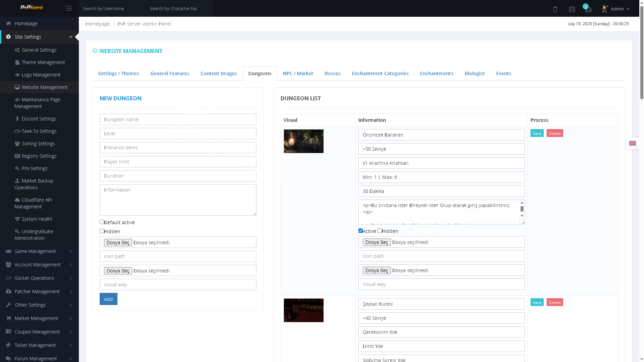Image resolution: width=644 pixels, height=362 pixels.
Task: Switch to Enchantment Categories tab
Action: tap(380, 73)
